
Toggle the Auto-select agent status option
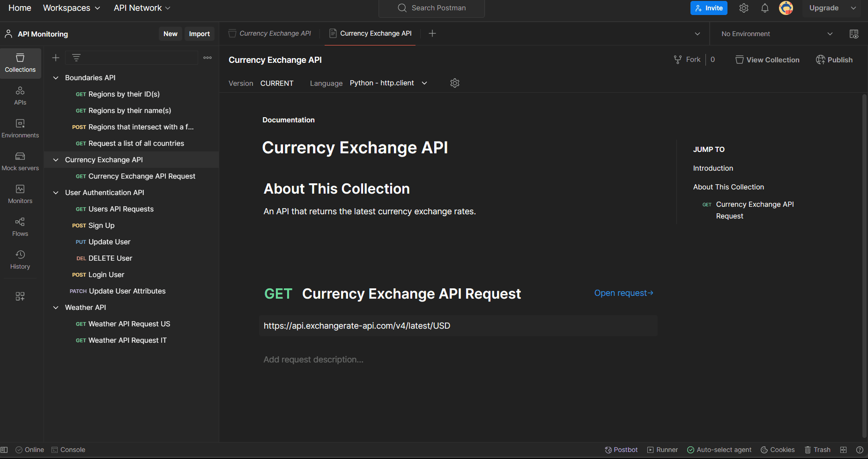[x=719, y=450]
